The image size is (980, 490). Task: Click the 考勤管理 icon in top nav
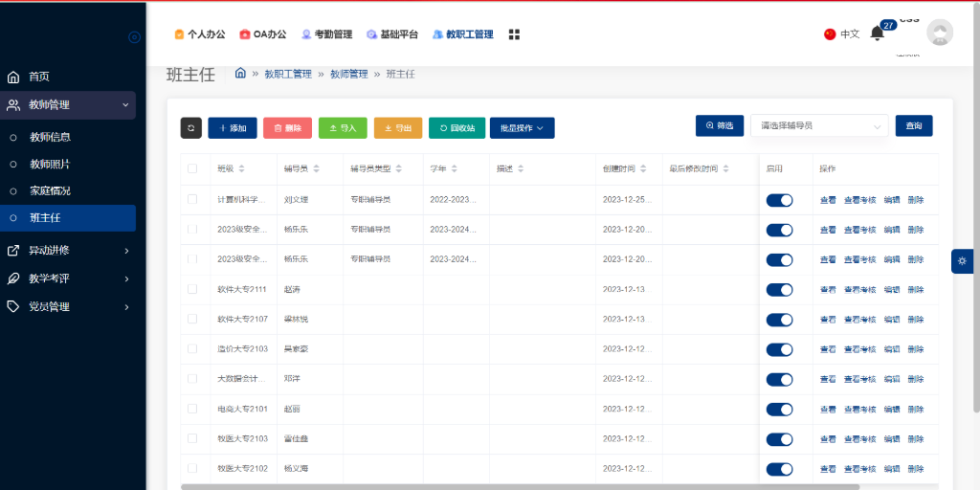(x=306, y=35)
